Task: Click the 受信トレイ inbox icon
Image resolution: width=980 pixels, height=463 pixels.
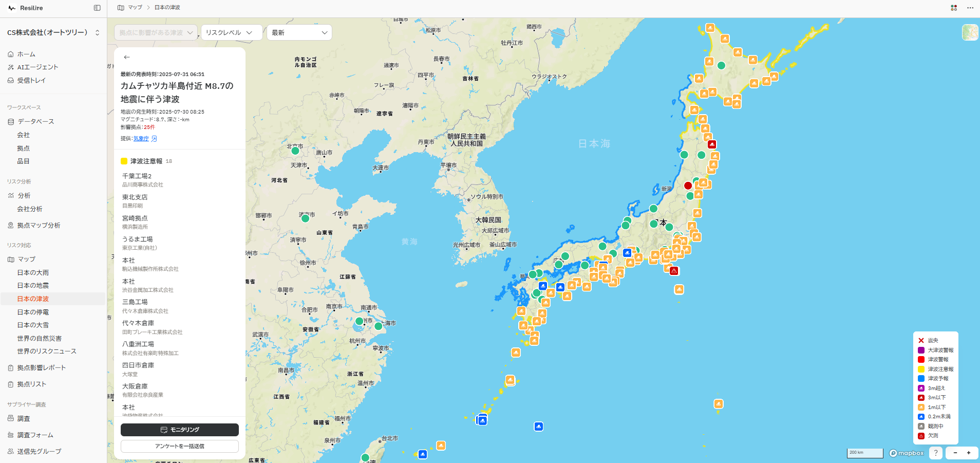Action: (x=11, y=81)
